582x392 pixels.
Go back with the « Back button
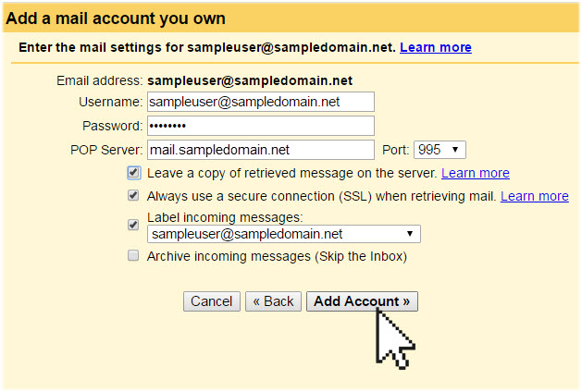point(273,301)
